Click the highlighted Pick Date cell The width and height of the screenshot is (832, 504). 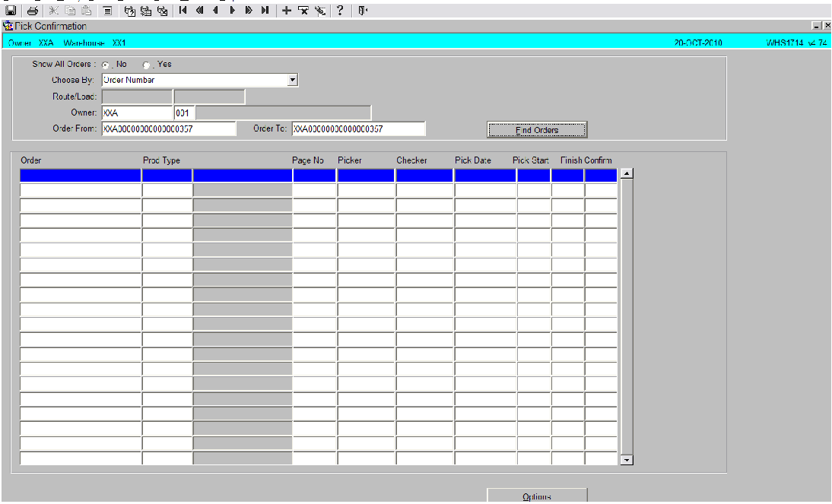[x=485, y=175]
